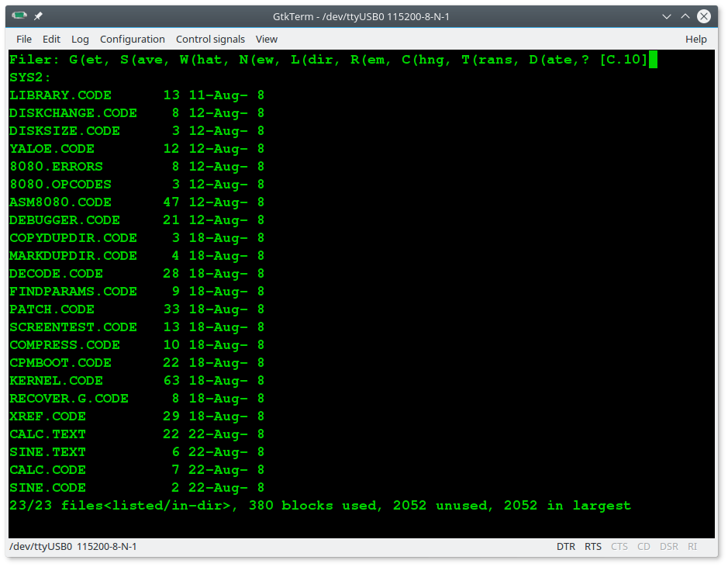Open the Log menu
The image size is (728, 567).
80,40
